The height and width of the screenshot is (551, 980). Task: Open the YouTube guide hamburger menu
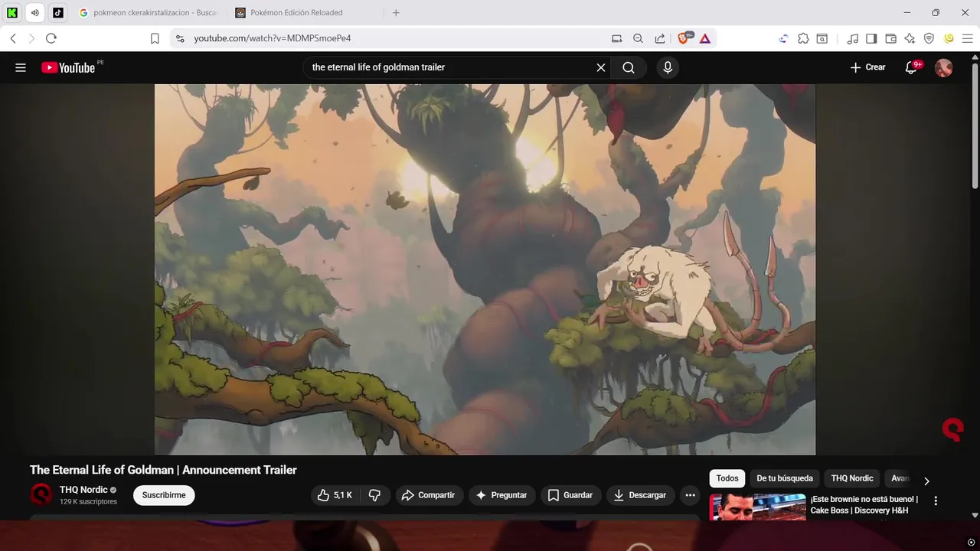coord(21,67)
